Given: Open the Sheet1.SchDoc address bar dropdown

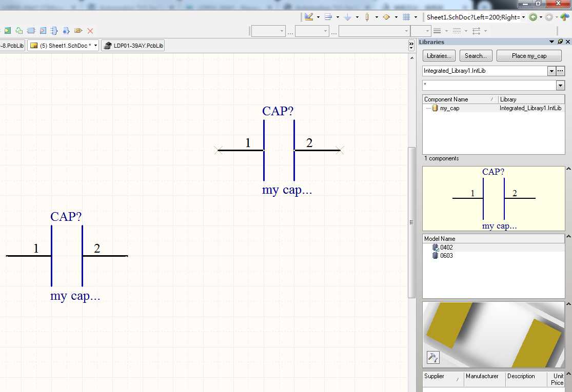Looking at the screenshot, I should pos(524,17).
